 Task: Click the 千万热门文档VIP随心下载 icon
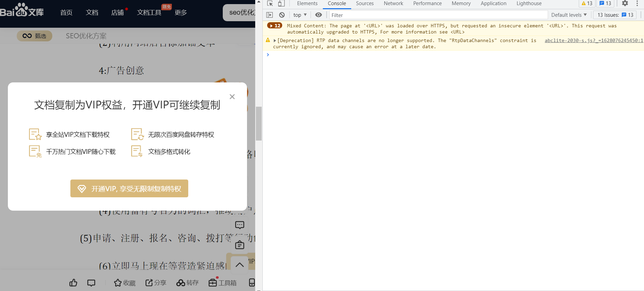35,151
